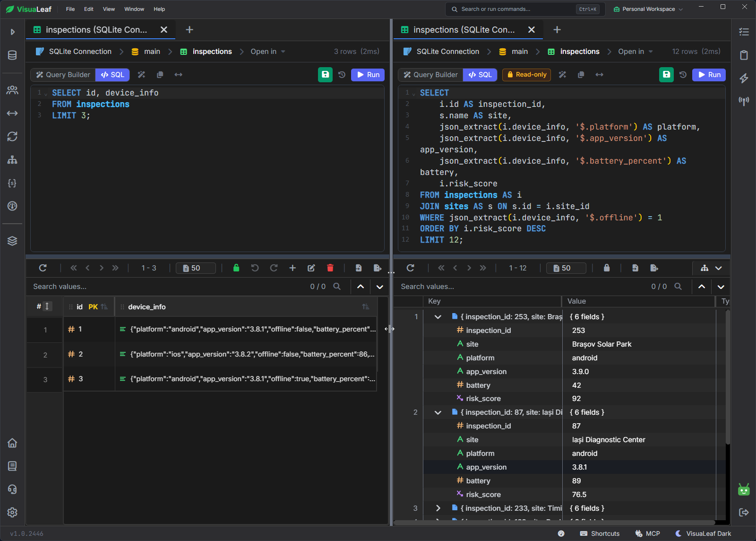Click the databases icon in left sidebar
The height and width of the screenshot is (541, 756).
click(x=12, y=55)
